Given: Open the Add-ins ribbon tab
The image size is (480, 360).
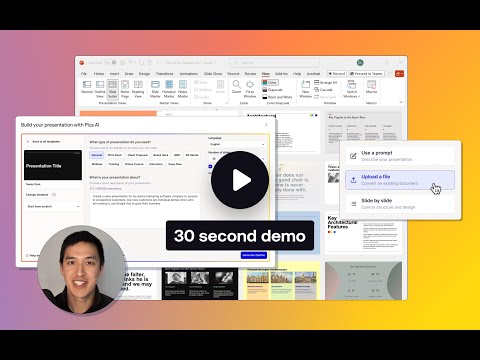Looking at the screenshot, I should [x=281, y=73].
